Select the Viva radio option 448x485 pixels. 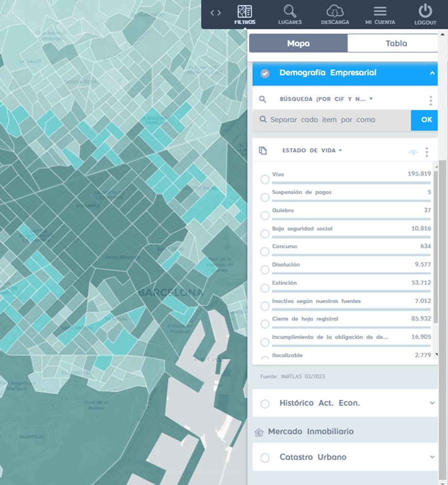tap(265, 179)
